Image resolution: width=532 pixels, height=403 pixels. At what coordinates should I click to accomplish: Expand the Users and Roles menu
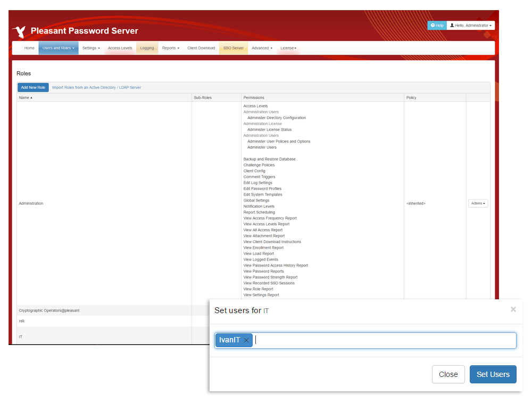(x=58, y=48)
